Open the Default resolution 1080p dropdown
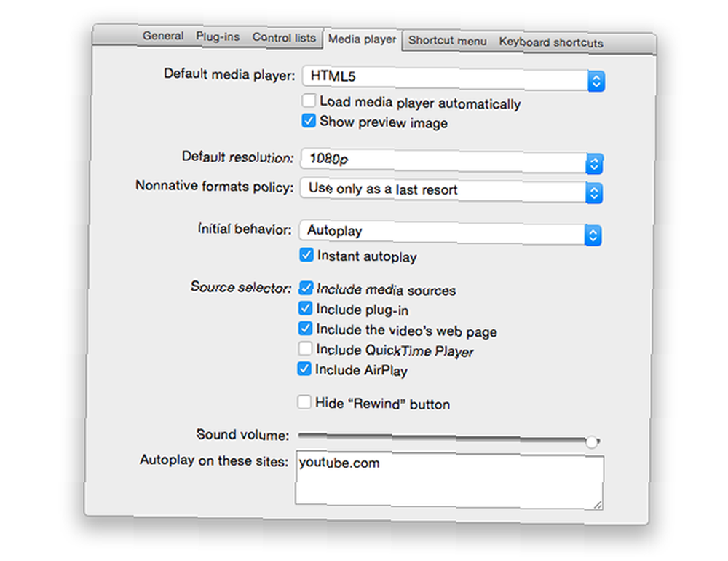Viewport: 728px width, 561px height. coord(452,161)
